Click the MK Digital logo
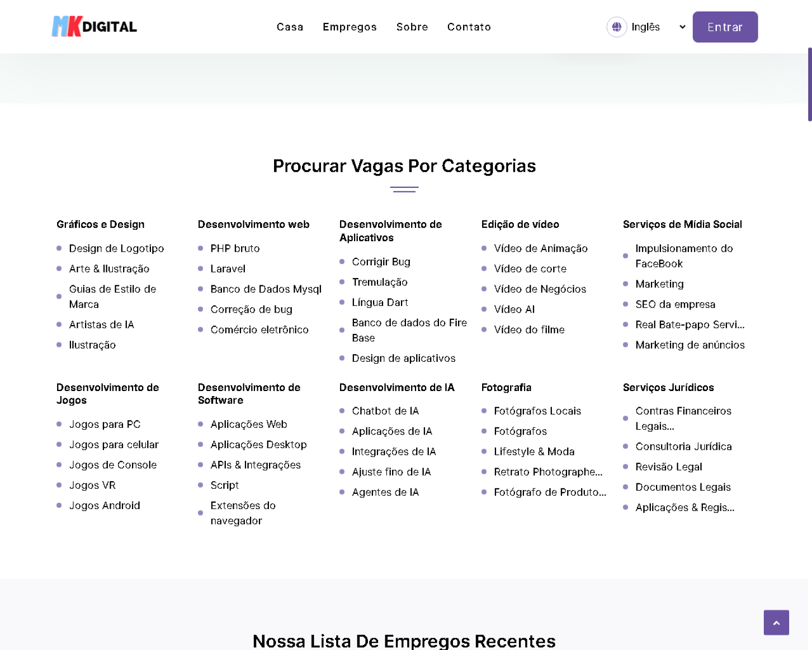 pyautogui.click(x=94, y=27)
